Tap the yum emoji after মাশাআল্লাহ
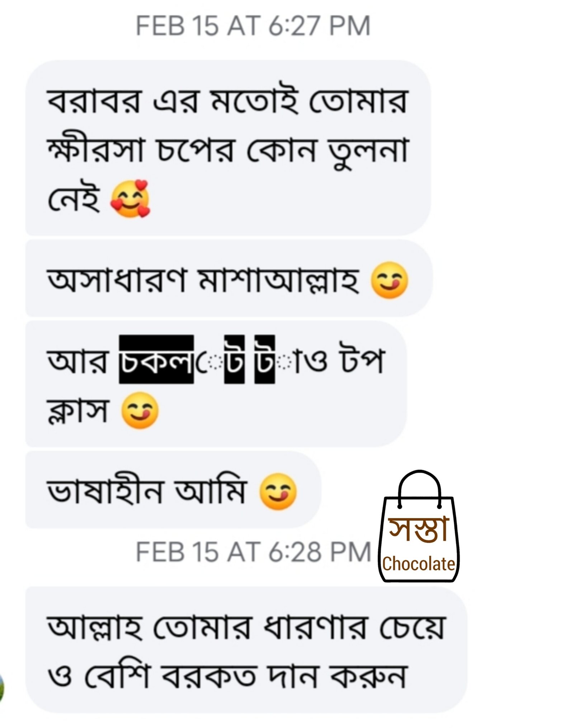574x728 pixels. [389, 281]
